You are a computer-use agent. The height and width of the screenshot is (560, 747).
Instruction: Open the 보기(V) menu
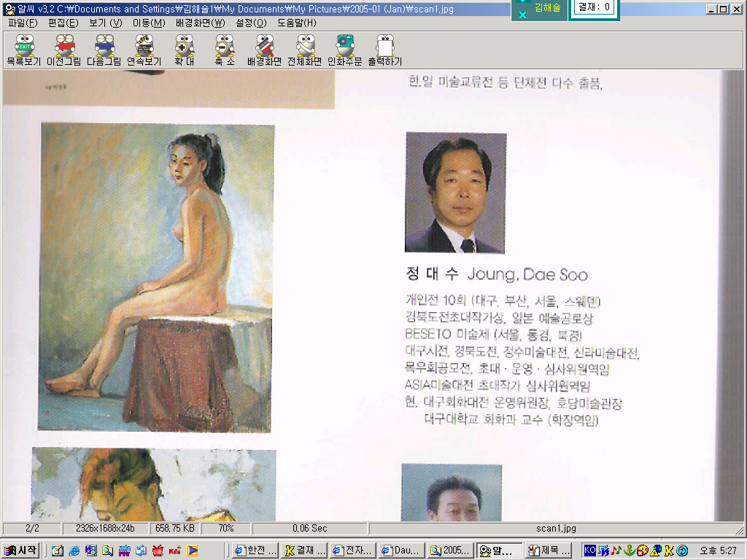[x=105, y=23]
